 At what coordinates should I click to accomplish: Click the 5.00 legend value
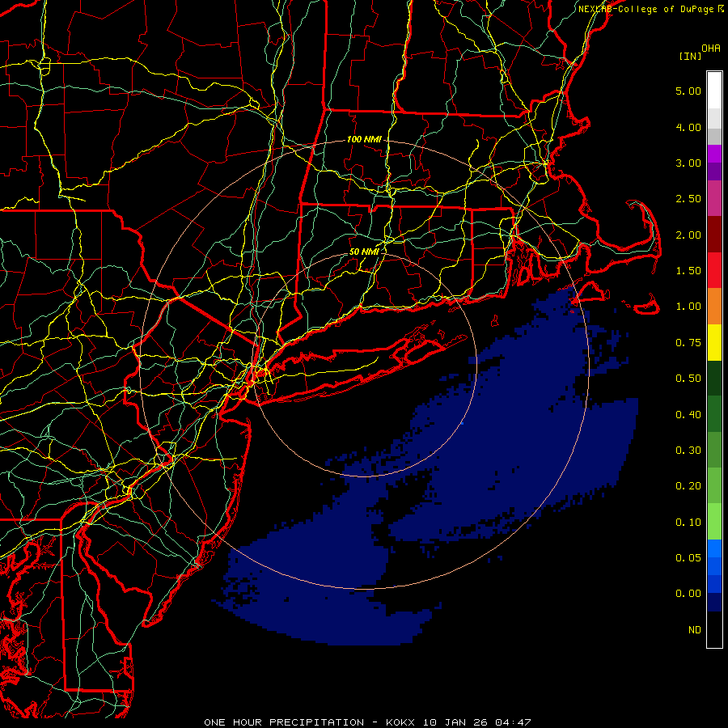pos(688,91)
